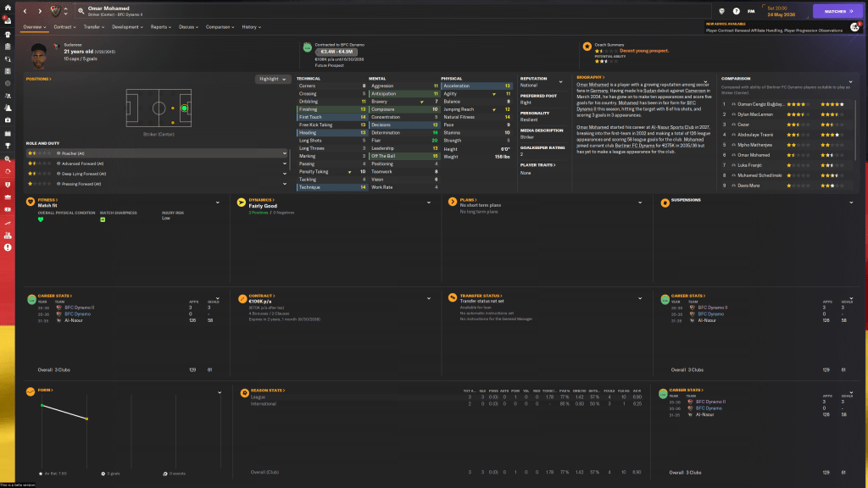The width and height of the screenshot is (868, 488).
Task: Open the Inbox icon with notification badge
Action: (7, 20)
